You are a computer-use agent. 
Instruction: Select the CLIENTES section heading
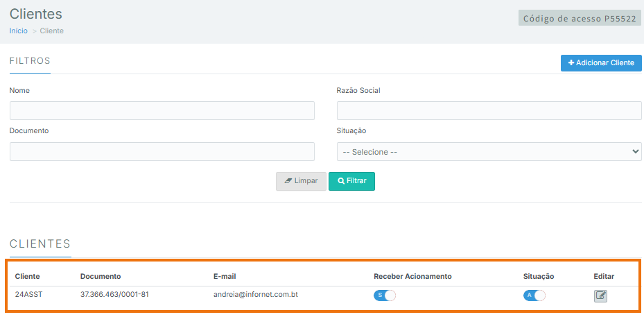tap(40, 244)
